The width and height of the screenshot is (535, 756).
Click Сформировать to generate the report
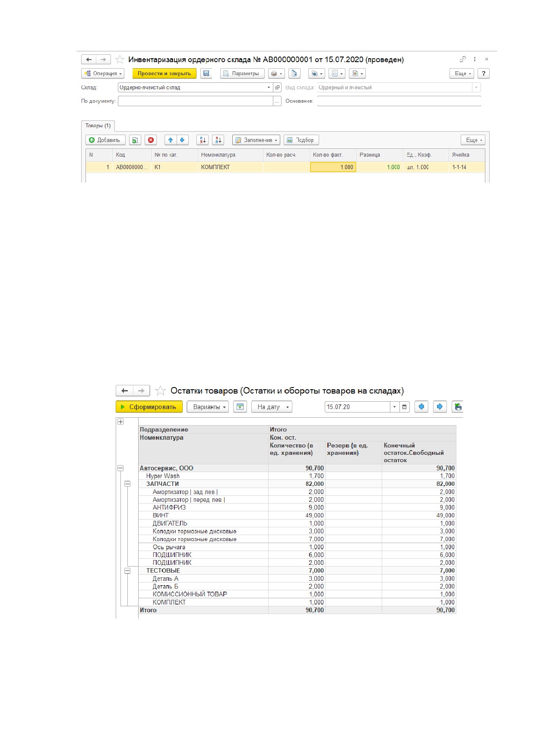click(149, 407)
